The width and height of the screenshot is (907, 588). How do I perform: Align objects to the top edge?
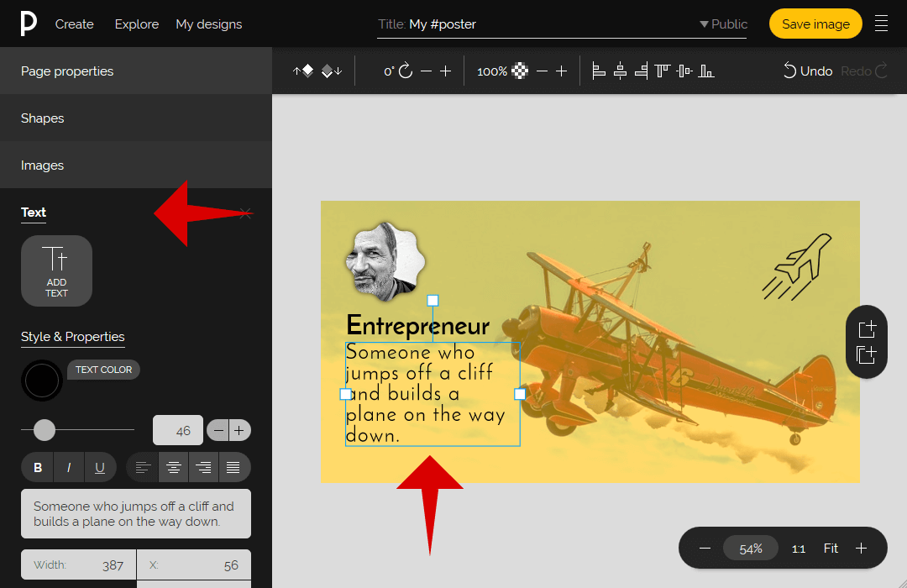point(663,71)
